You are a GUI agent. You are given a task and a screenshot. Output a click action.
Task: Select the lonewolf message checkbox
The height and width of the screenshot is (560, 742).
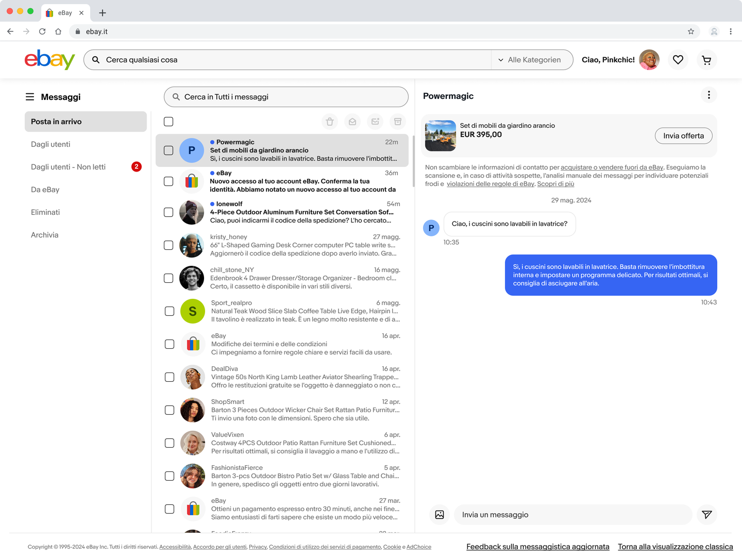pos(168,212)
